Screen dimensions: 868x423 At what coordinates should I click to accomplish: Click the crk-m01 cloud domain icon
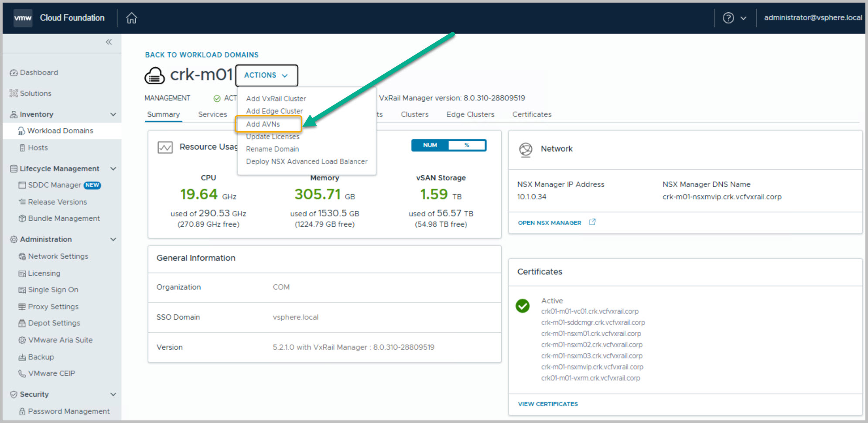[x=154, y=75]
